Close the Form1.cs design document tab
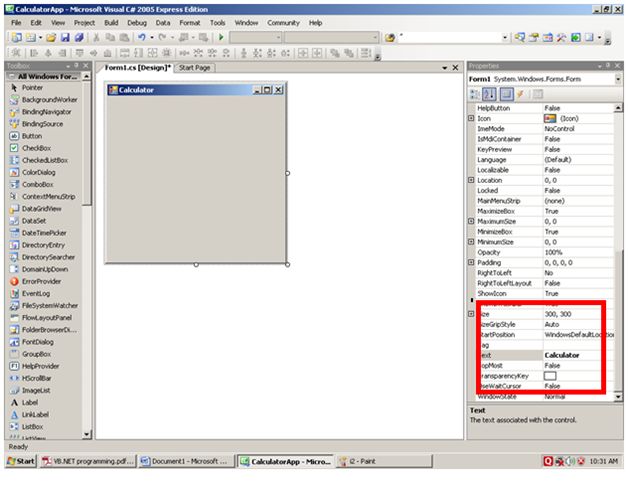The height and width of the screenshot is (485, 628). point(455,68)
